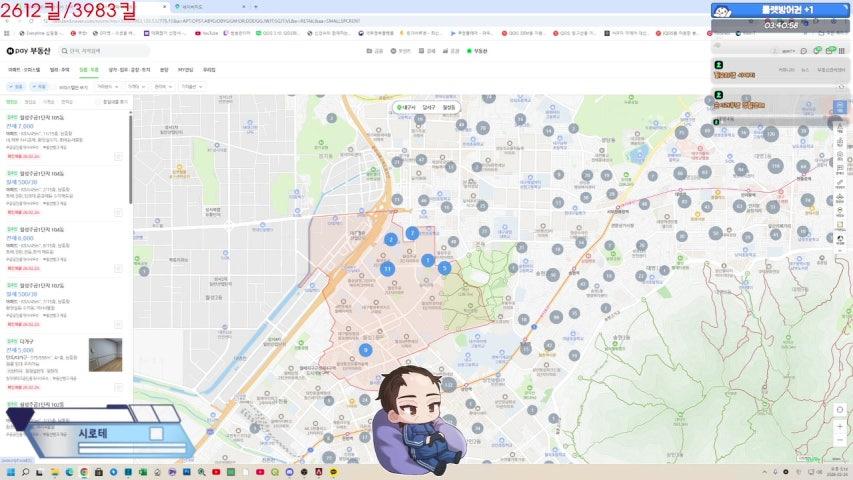Click the Npay 부동산 logo

pyautogui.click(x=28, y=51)
